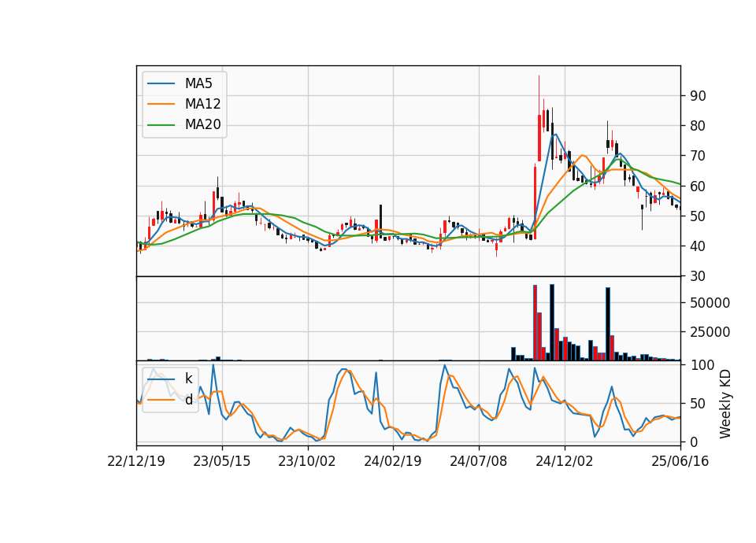Viewport: 756px width, 543px height.
Task: Click the volume axis value 25000
Action: [710, 332]
